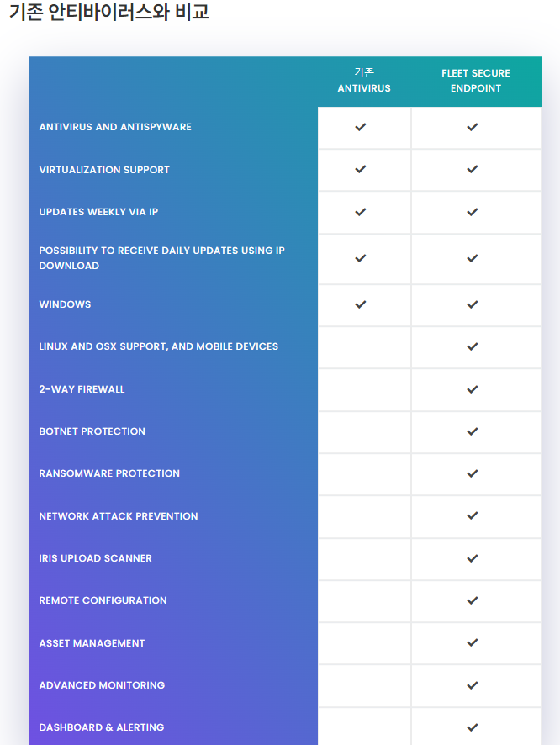The height and width of the screenshot is (745, 560).
Task: Select the Fleet Secure Endpoint column header
Action: click(476, 81)
